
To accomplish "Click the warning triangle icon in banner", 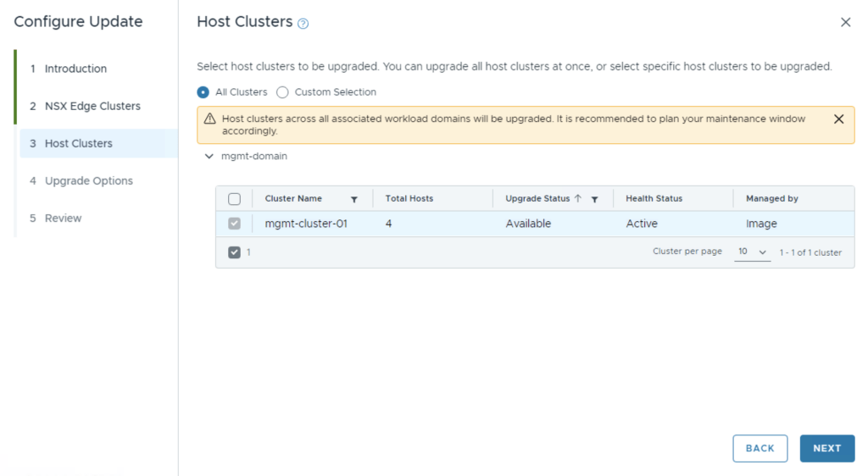I will (209, 119).
